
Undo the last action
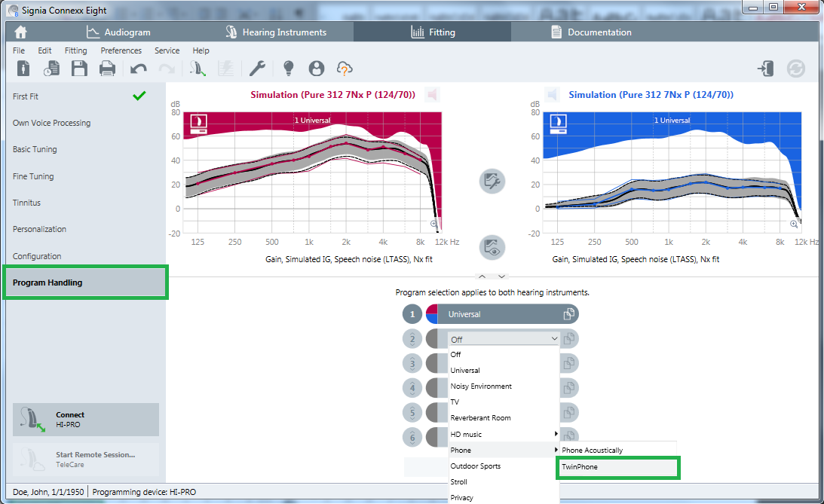pos(139,69)
